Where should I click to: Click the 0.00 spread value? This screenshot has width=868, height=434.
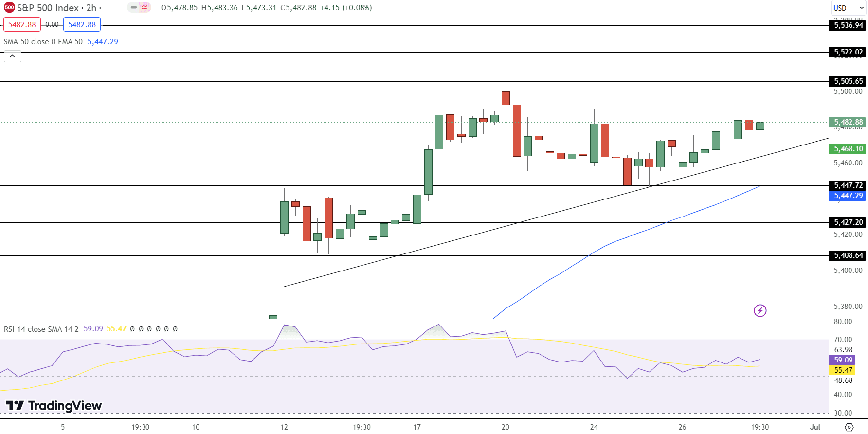coord(52,25)
